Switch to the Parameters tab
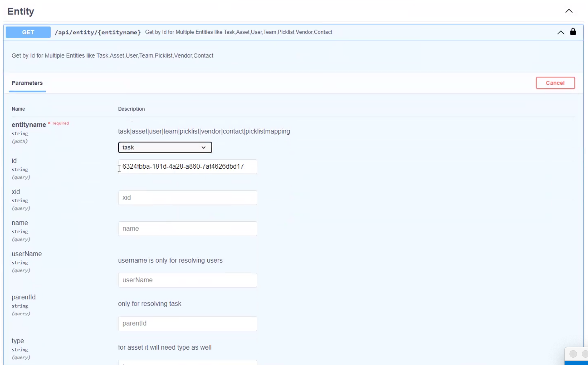 point(27,83)
